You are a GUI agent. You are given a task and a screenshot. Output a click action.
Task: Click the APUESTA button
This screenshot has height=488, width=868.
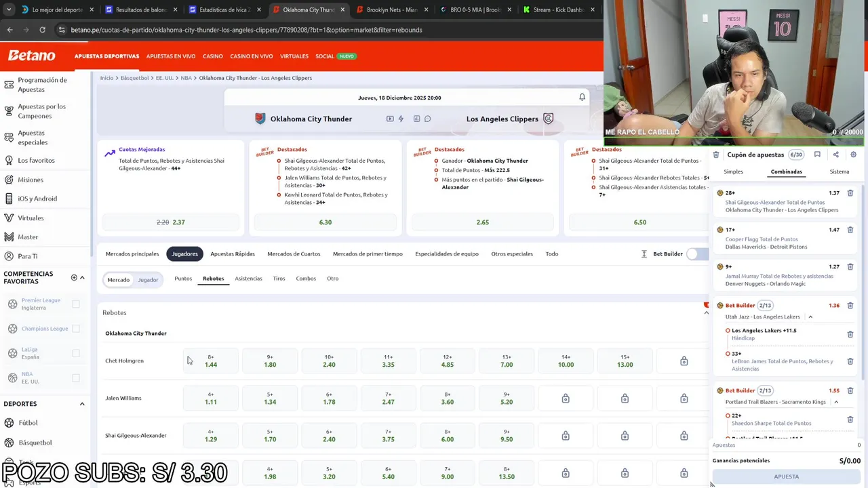point(787,476)
